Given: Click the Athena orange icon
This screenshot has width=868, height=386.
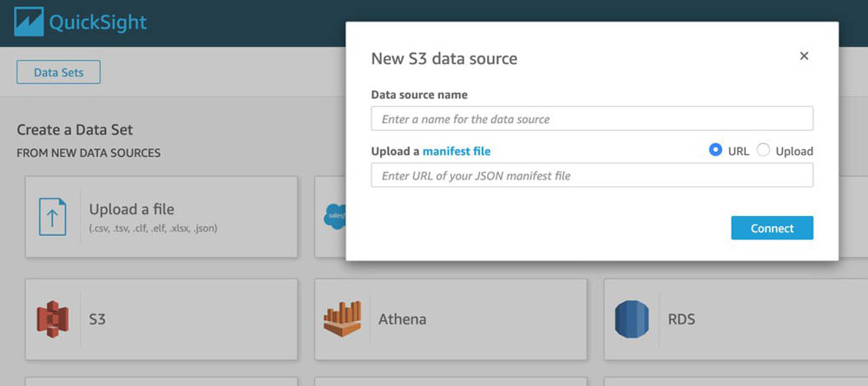Looking at the screenshot, I should pyautogui.click(x=342, y=319).
